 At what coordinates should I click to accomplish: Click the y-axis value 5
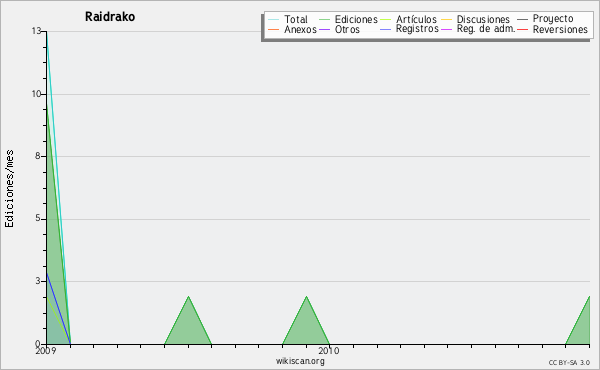[x=38, y=218]
